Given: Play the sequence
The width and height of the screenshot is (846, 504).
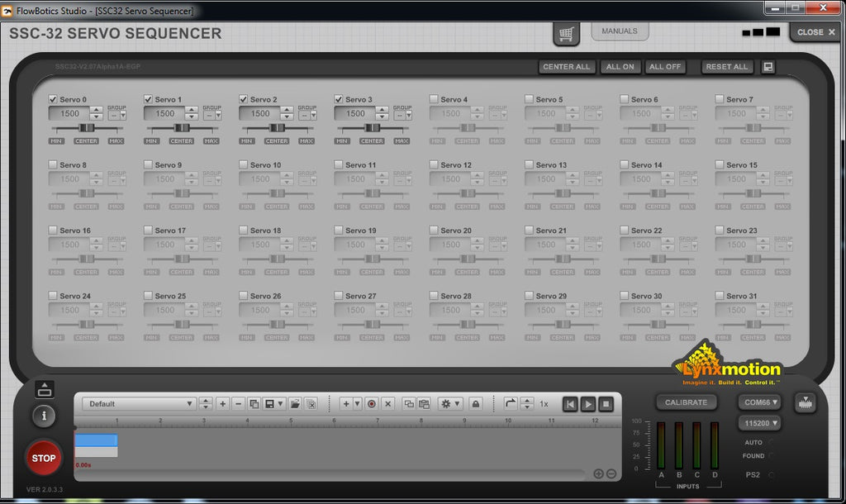Looking at the screenshot, I should point(587,404).
